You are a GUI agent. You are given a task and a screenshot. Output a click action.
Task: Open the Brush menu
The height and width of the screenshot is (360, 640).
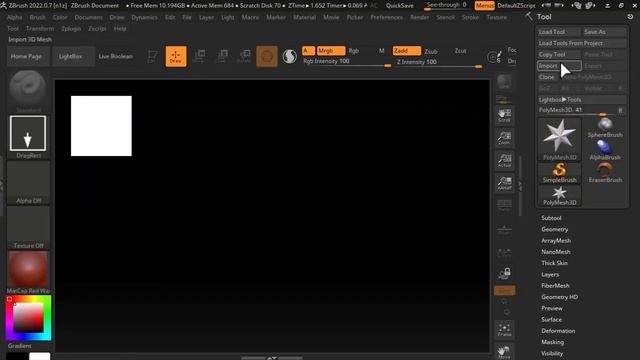point(38,18)
